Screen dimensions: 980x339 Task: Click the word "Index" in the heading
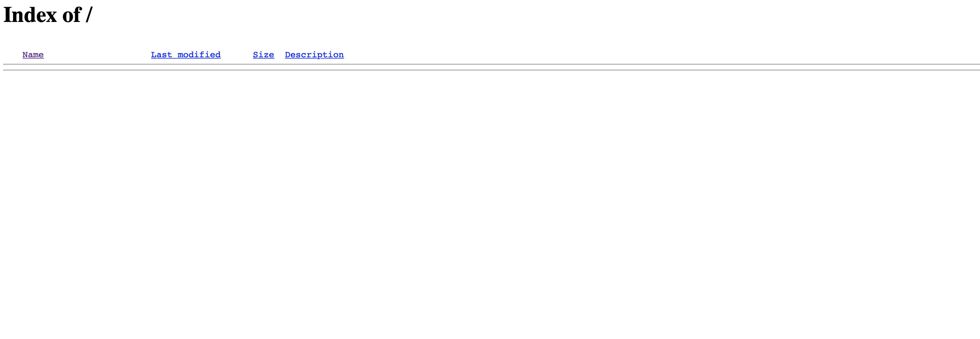pyautogui.click(x=30, y=15)
